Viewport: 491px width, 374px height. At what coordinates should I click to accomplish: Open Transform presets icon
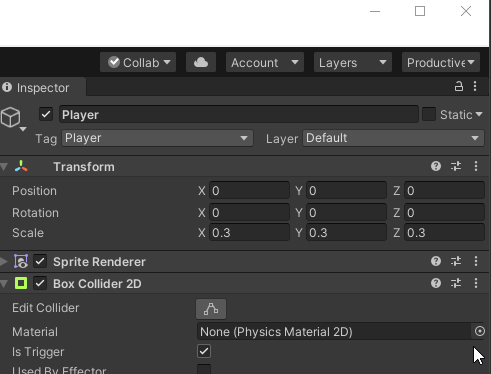point(456,166)
